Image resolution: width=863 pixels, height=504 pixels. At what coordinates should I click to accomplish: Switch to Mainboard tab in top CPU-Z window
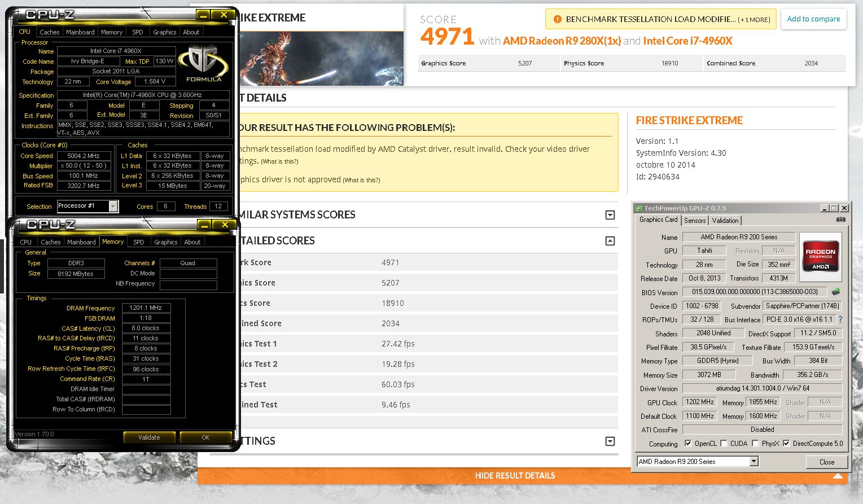point(80,32)
